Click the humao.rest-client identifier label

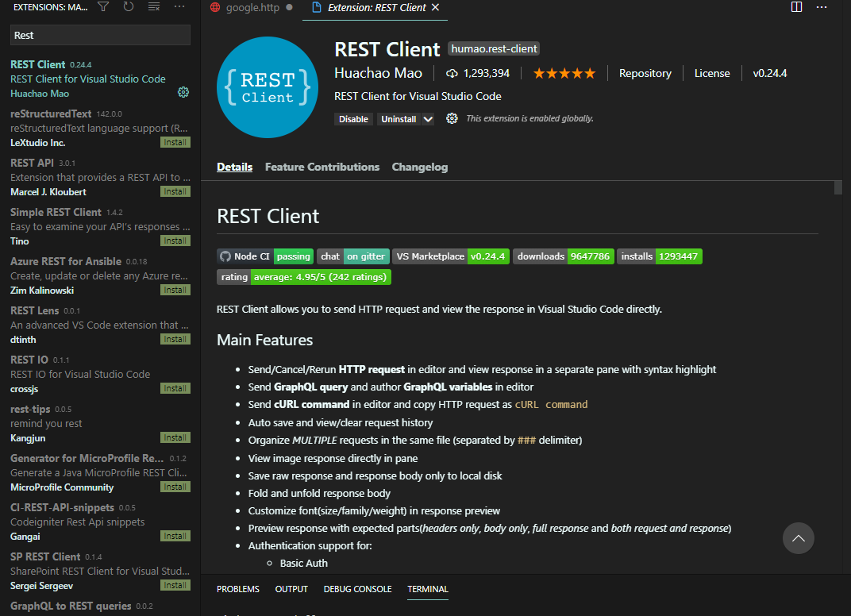(493, 49)
